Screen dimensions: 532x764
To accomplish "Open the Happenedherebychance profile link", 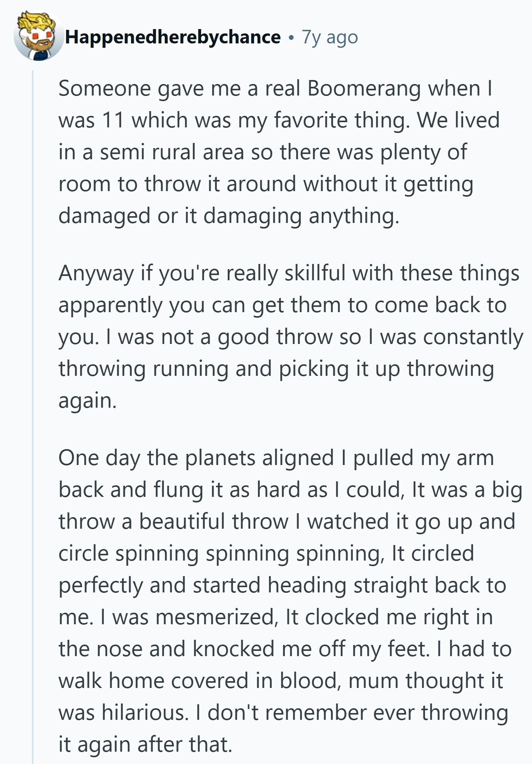I will point(173,37).
